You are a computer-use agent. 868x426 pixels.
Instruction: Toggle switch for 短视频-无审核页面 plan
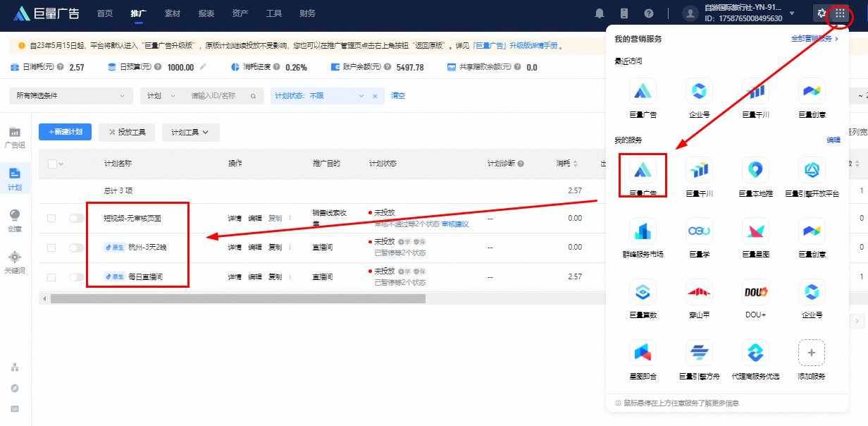76,218
